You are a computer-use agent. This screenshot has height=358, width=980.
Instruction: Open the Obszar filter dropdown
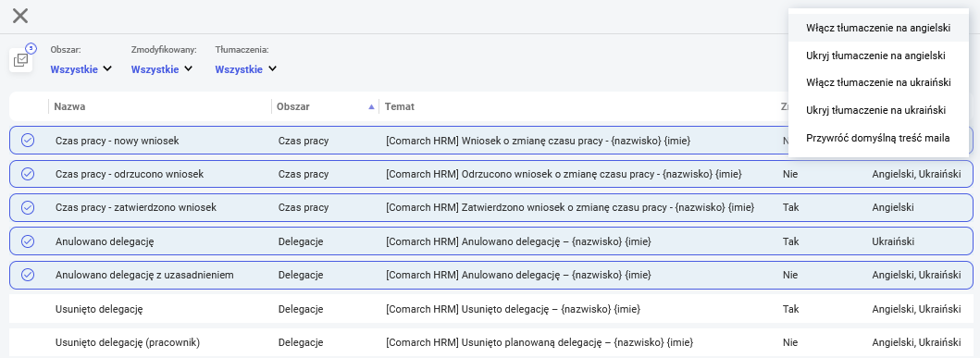pos(81,69)
